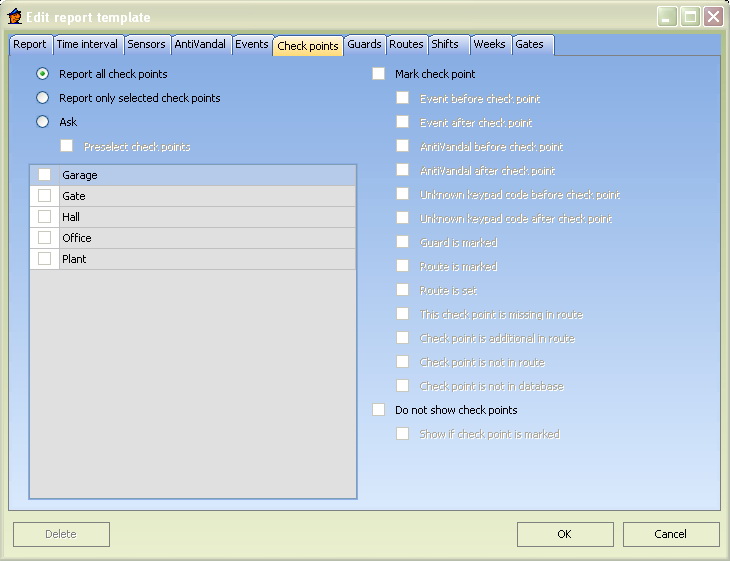This screenshot has height=561, width=730.
Task: Open the Time interval tab
Action: click(x=87, y=45)
